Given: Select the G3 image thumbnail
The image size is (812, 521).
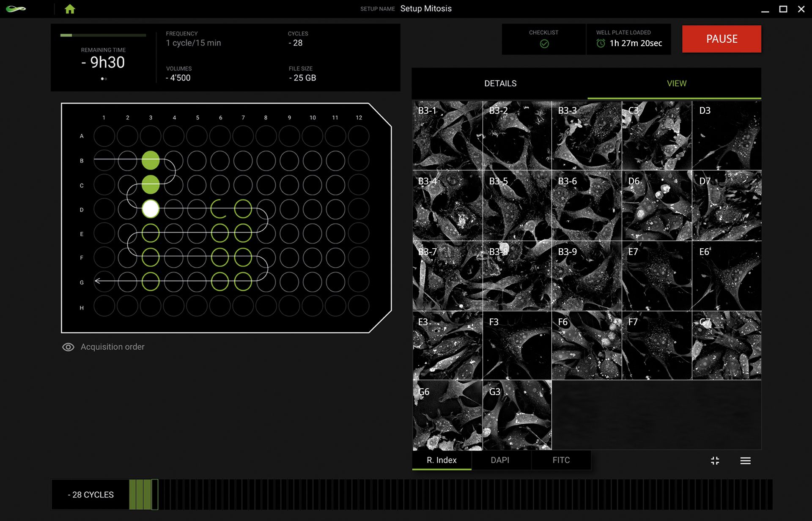Looking at the screenshot, I should (517, 416).
